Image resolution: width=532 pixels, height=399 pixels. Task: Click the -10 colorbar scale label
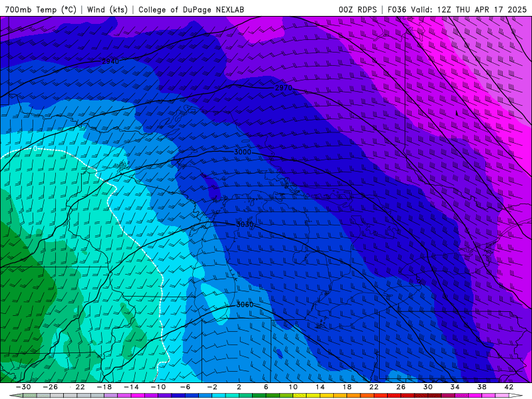click(x=158, y=387)
